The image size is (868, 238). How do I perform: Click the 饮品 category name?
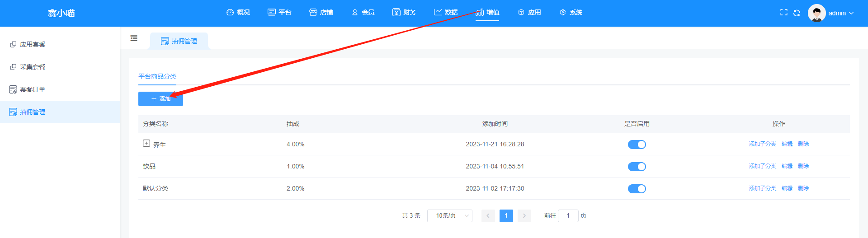[x=149, y=166]
